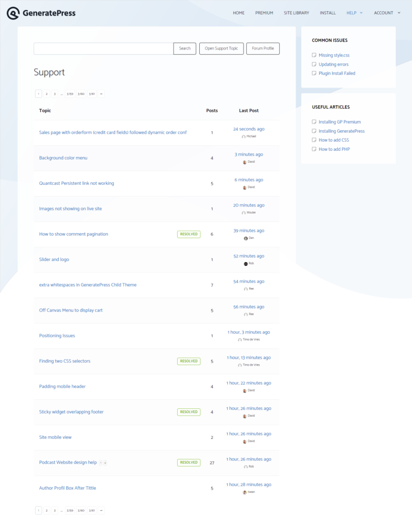Click Wouter's avatar in Images not showing row
This screenshot has width=412, height=532.
point(243,213)
